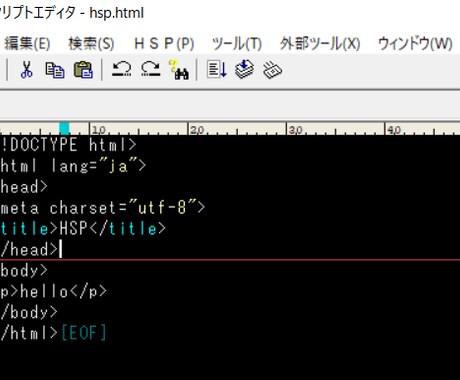
Task: Click the p>hello</p> line
Action: click(x=53, y=291)
